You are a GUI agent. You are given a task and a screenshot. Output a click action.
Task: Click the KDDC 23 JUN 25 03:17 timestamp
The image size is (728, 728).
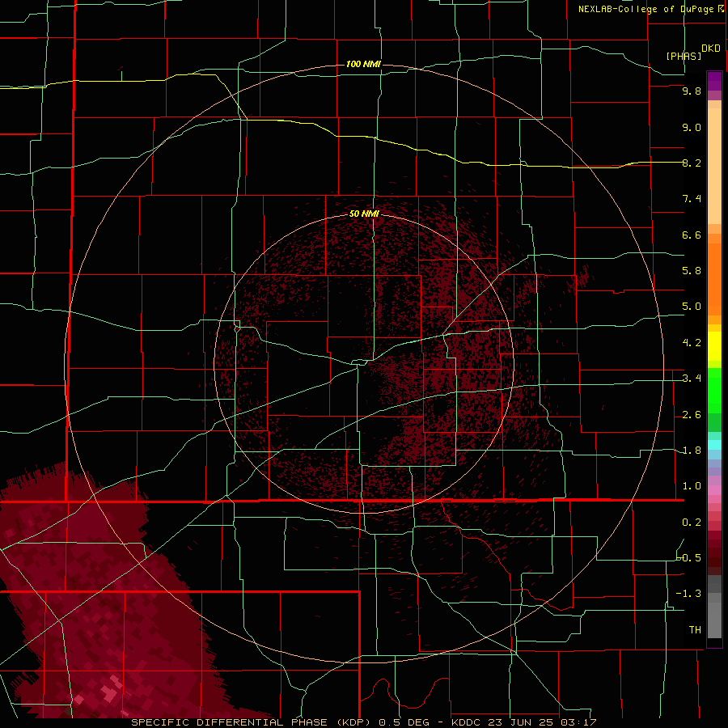523,722
